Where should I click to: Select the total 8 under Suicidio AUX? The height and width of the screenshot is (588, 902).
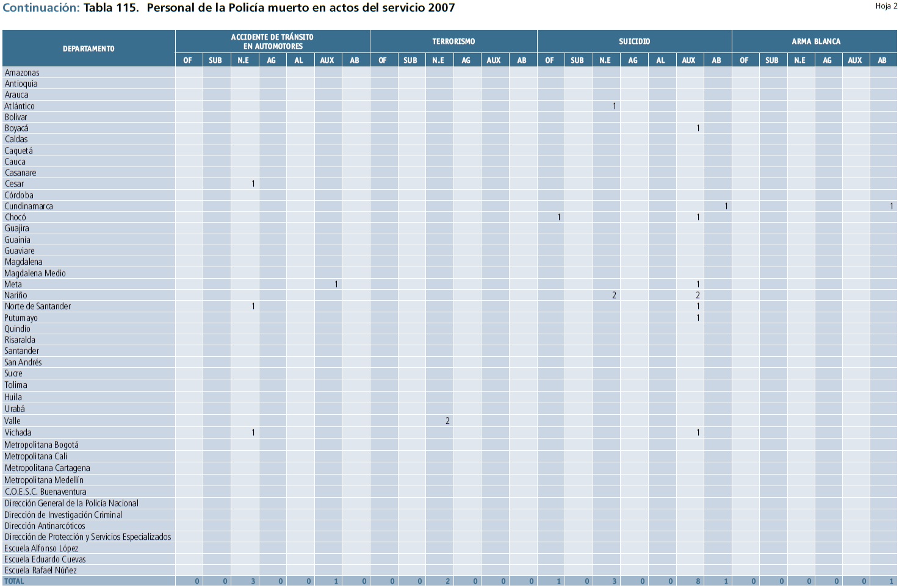698,581
